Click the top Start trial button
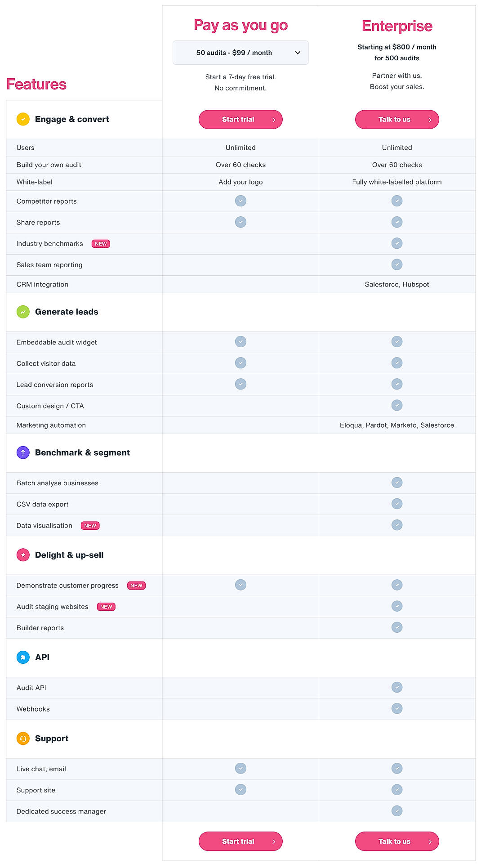The image size is (481, 868). coord(240,119)
